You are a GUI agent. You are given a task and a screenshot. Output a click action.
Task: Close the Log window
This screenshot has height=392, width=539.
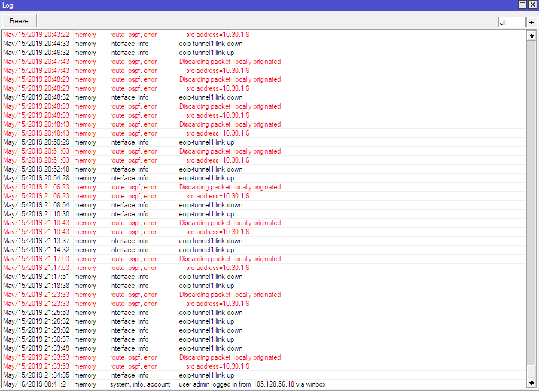pyautogui.click(x=532, y=4)
